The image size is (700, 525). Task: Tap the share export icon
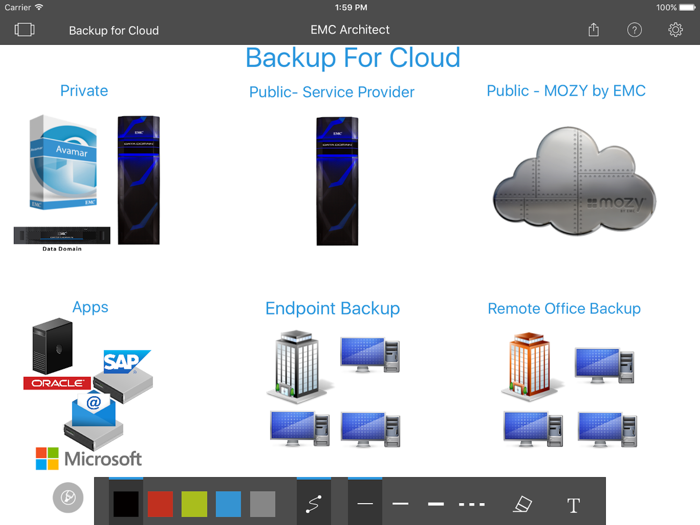pos(593,29)
